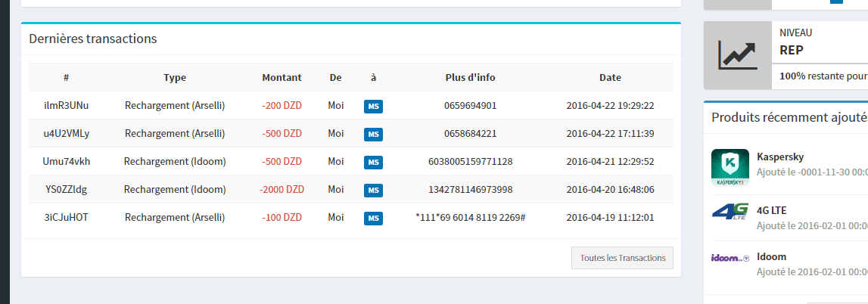Click the MS badge for transaction u4U2VMLy
Viewport: 868px width, 304px height.
[373, 134]
